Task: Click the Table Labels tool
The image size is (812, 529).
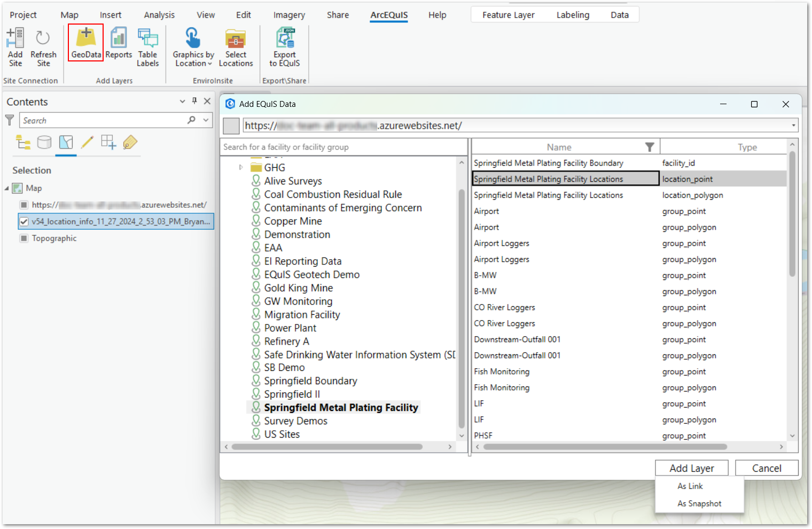Action: [147, 47]
